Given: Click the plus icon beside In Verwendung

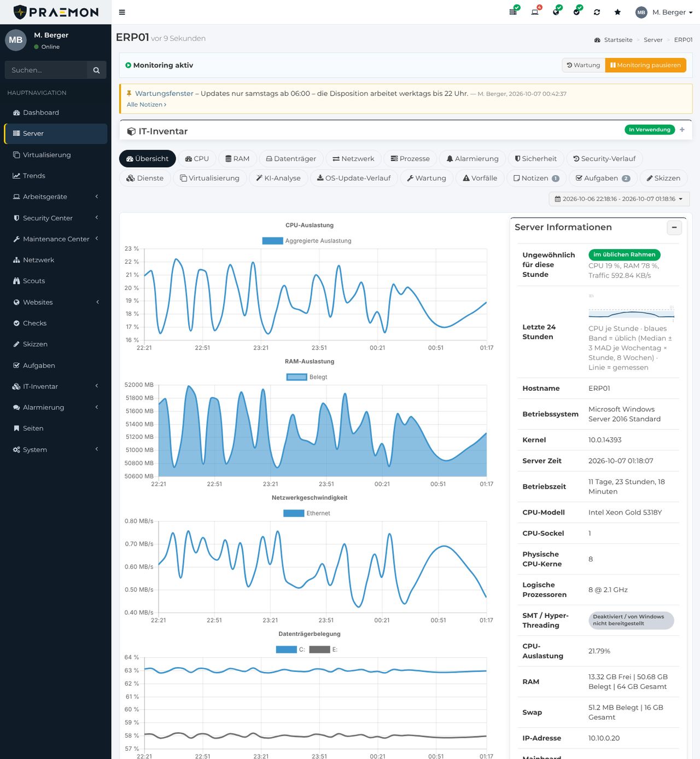Looking at the screenshot, I should pos(682,130).
